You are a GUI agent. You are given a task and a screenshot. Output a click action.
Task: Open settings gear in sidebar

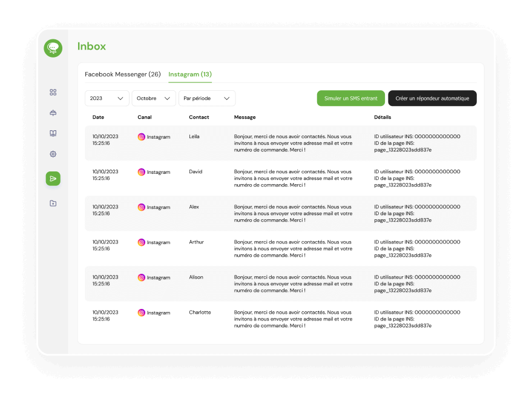pyautogui.click(x=53, y=154)
